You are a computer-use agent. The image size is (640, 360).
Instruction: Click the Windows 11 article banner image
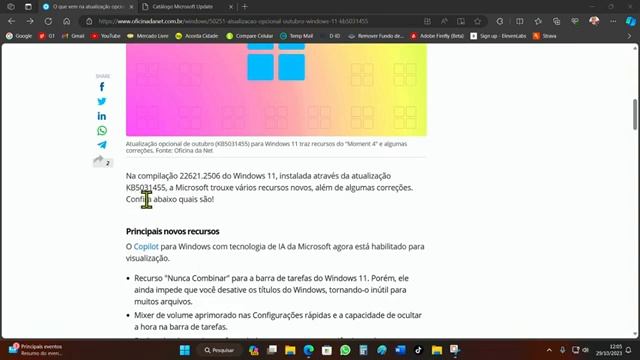pyautogui.click(x=276, y=90)
